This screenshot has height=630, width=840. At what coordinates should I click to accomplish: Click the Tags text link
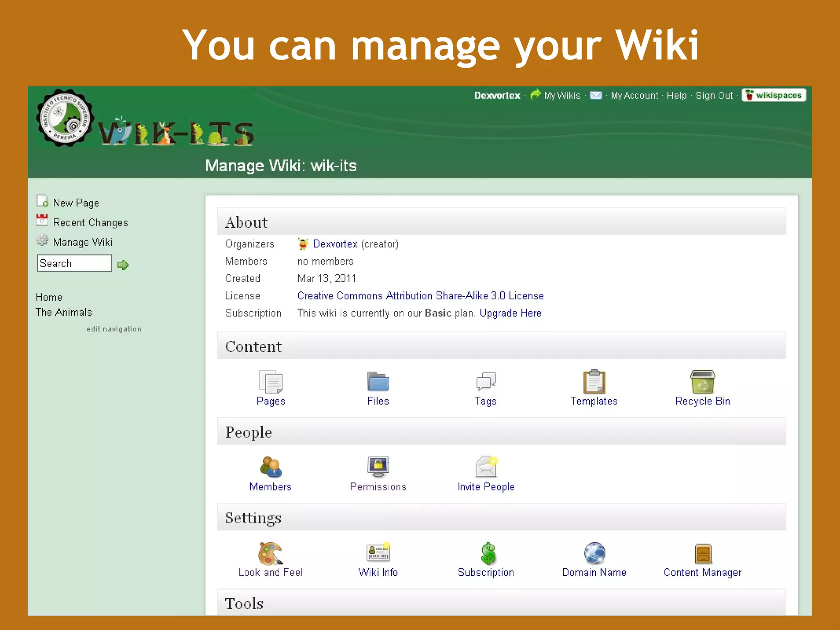coord(486,401)
